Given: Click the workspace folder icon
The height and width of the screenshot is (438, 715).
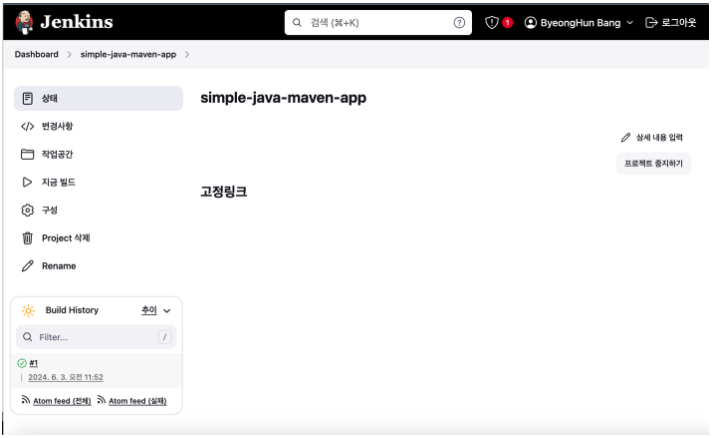Looking at the screenshot, I should coord(27,154).
